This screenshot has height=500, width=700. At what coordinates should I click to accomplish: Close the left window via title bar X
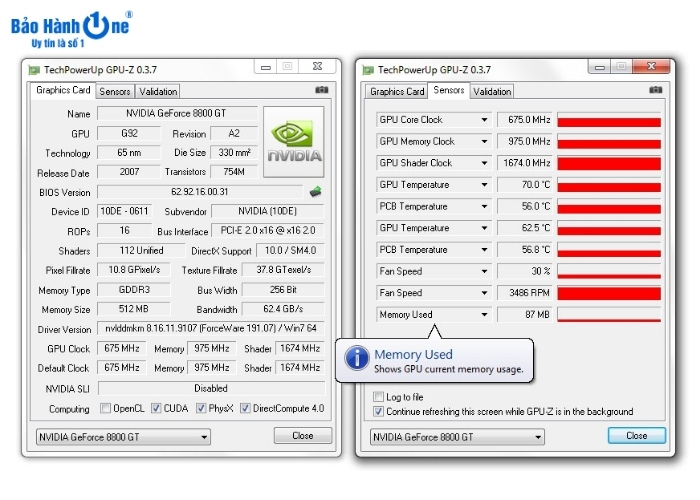317,67
